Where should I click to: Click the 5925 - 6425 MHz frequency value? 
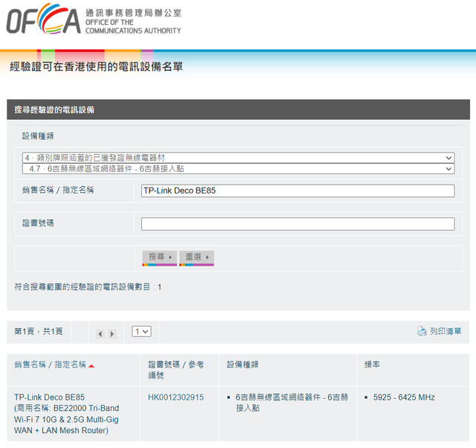(x=404, y=397)
